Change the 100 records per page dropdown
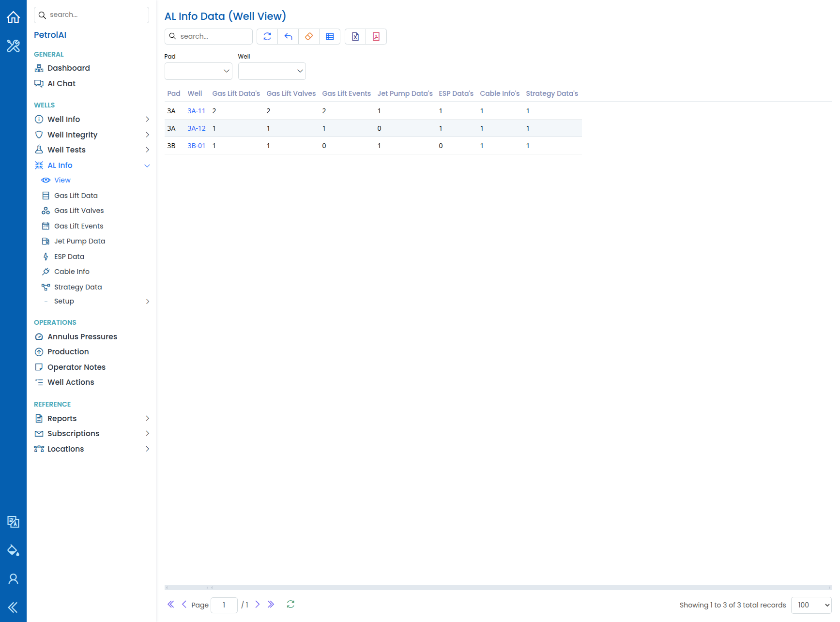This screenshot has width=840, height=622. (811, 605)
